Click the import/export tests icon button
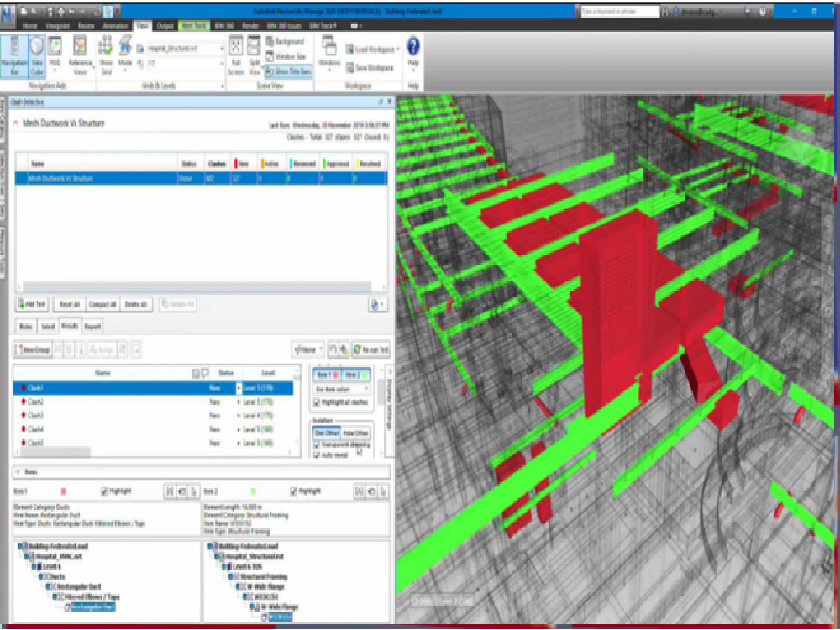 point(378,304)
